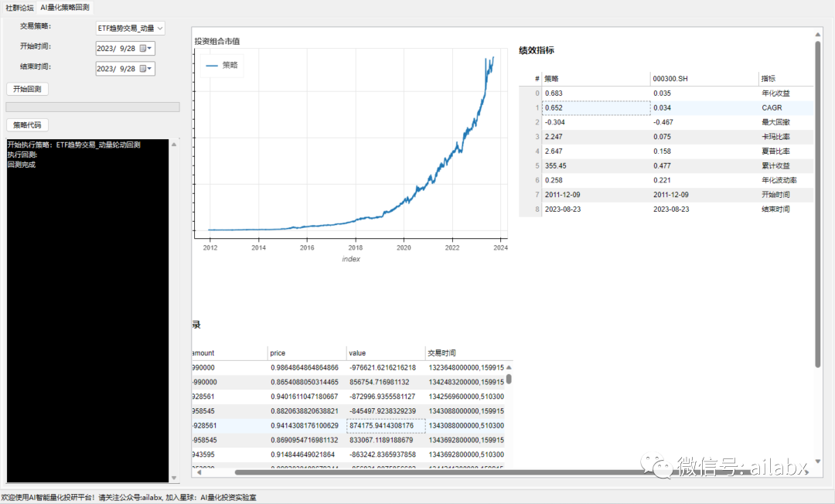This screenshot has width=835, height=504.
Task: Click the results panel scrollbar down arrow
Action: pos(818,461)
